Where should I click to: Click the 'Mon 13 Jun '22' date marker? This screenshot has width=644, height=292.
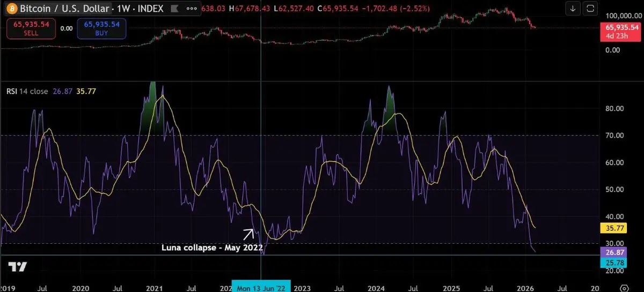[261, 287]
